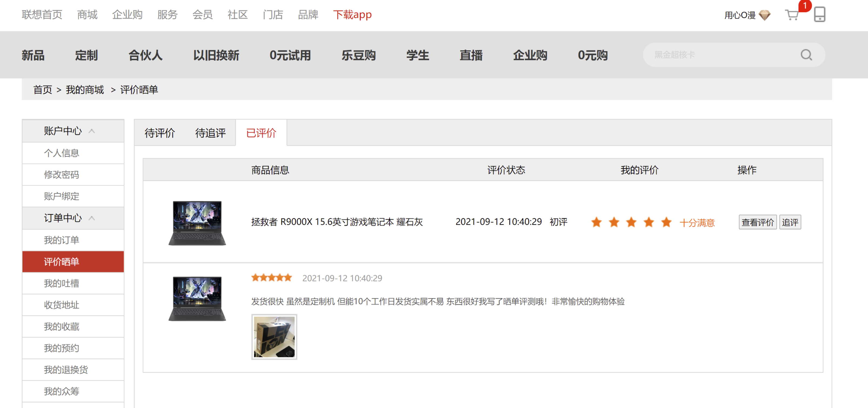
Task: Click the five-star rating in review detail
Action: [x=272, y=278]
